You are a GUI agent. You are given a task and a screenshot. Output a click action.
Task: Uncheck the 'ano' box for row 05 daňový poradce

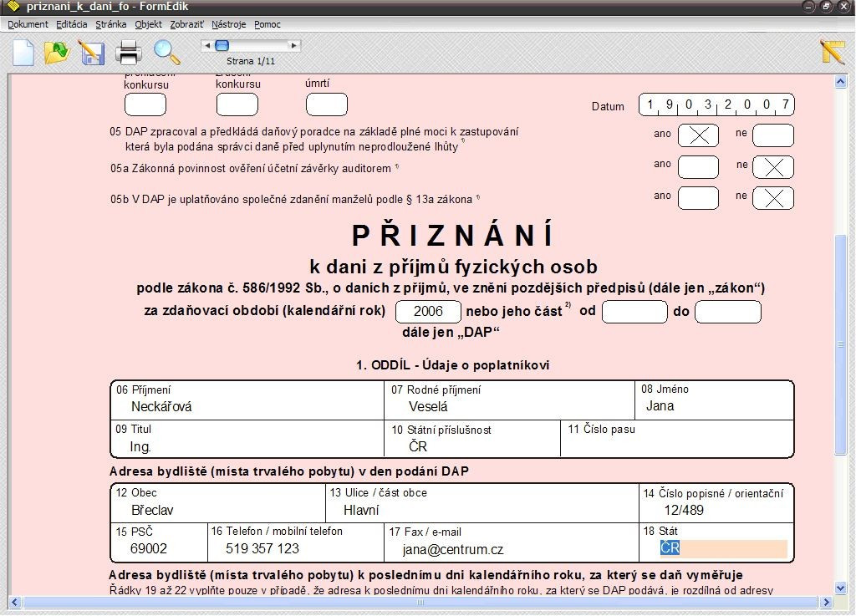click(698, 135)
